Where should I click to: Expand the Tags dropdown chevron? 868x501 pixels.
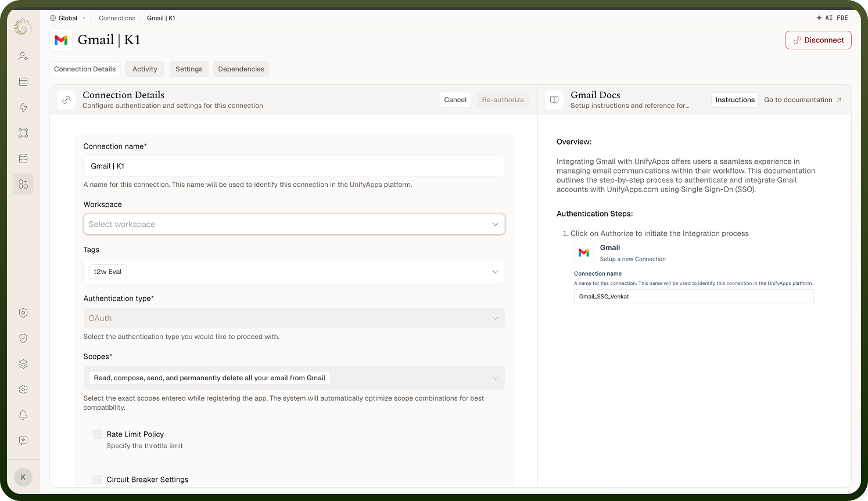[495, 272]
